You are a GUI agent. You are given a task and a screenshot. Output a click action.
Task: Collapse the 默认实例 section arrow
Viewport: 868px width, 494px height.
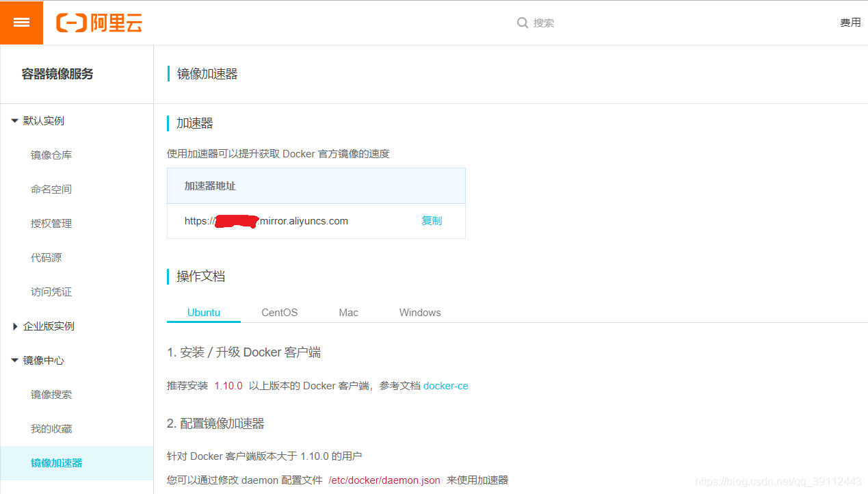coord(14,120)
